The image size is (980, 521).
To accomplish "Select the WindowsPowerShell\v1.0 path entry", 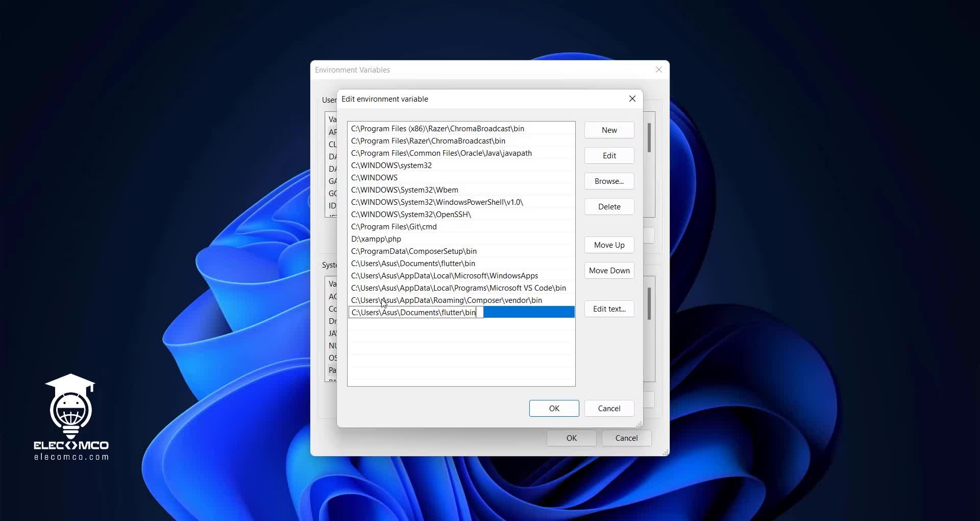I will [x=436, y=202].
